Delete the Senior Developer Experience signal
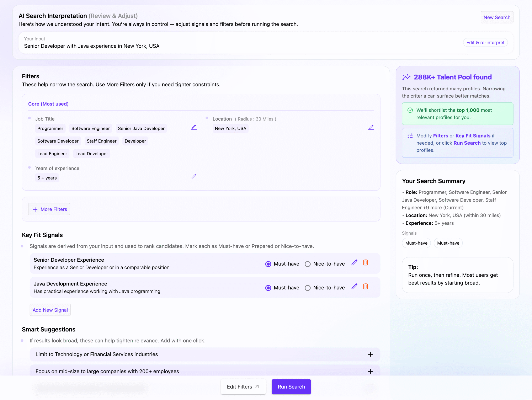The height and width of the screenshot is (400, 532). point(365,263)
